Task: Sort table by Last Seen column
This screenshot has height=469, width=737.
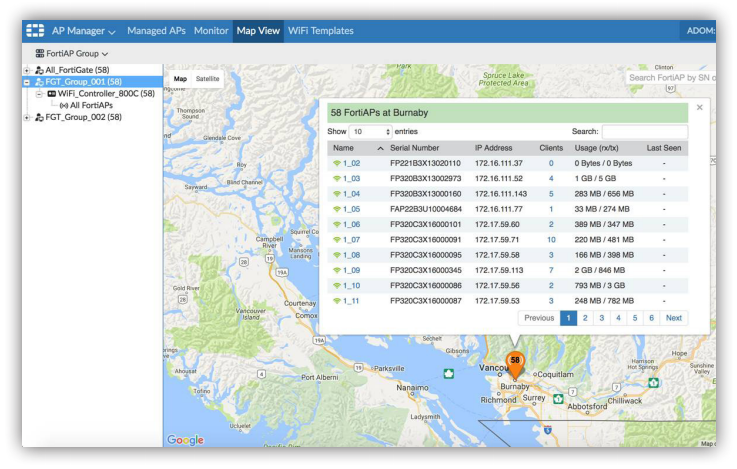Action: pyautogui.click(x=664, y=148)
